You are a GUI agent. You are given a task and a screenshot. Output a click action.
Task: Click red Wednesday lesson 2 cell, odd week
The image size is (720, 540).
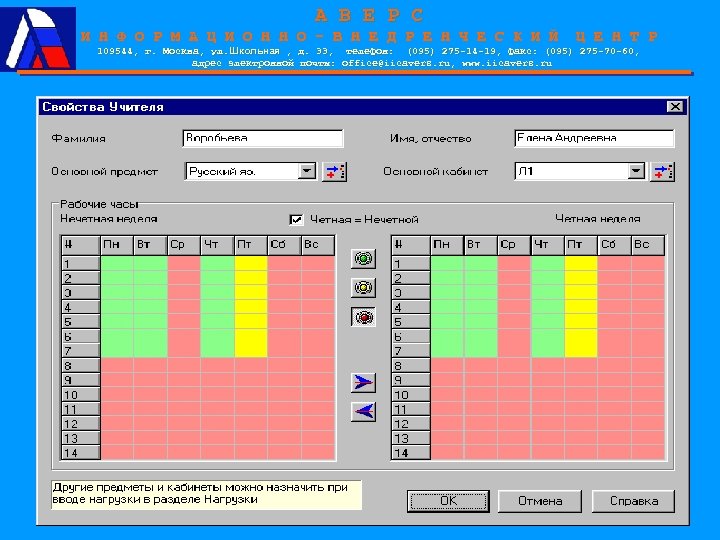point(184,278)
